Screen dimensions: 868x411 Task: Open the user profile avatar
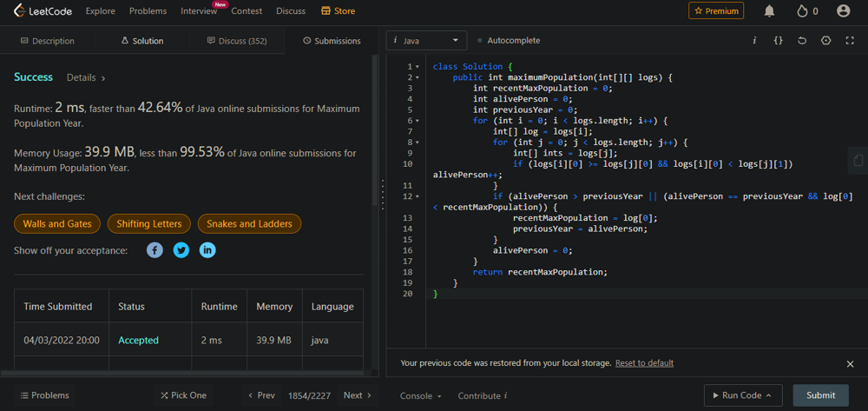843,10
